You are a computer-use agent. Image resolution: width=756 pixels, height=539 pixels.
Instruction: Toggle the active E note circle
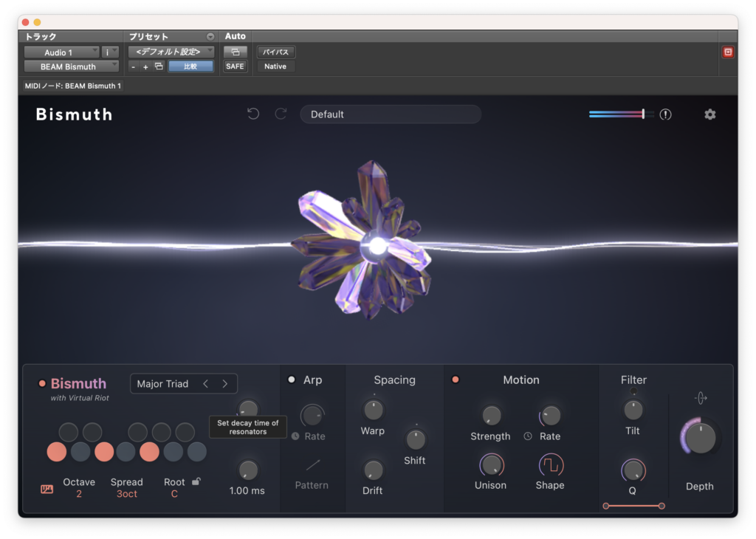click(x=103, y=452)
